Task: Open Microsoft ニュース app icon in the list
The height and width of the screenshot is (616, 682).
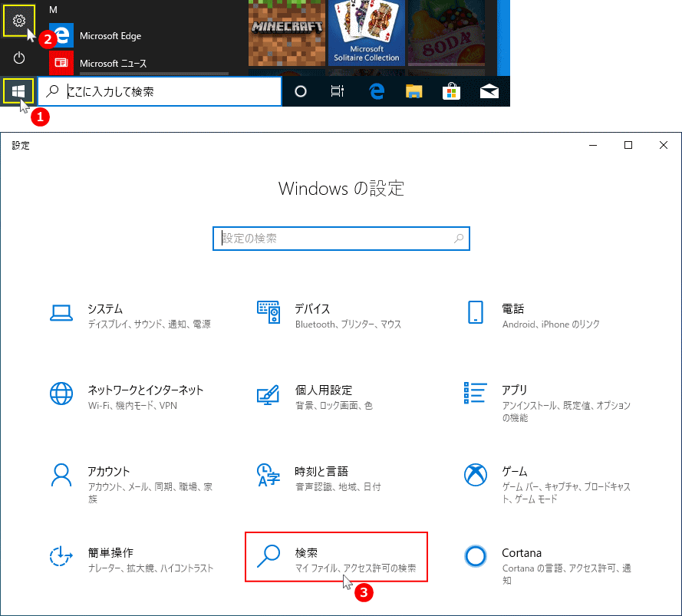Action: coord(61,63)
